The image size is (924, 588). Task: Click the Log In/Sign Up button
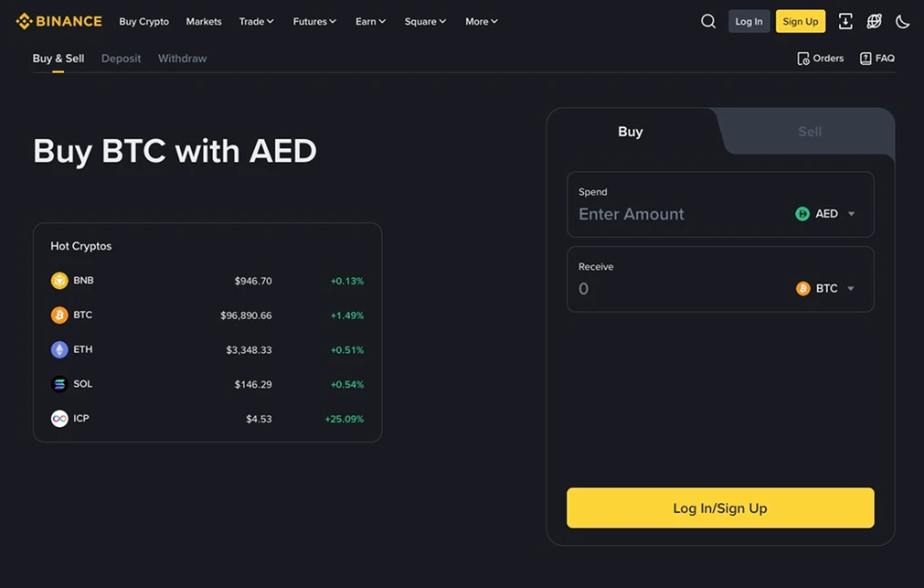[x=720, y=508]
